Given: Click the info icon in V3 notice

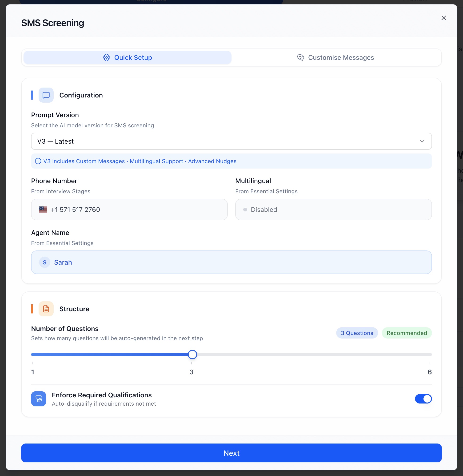Looking at the screenshot, I should click(38, 161).
